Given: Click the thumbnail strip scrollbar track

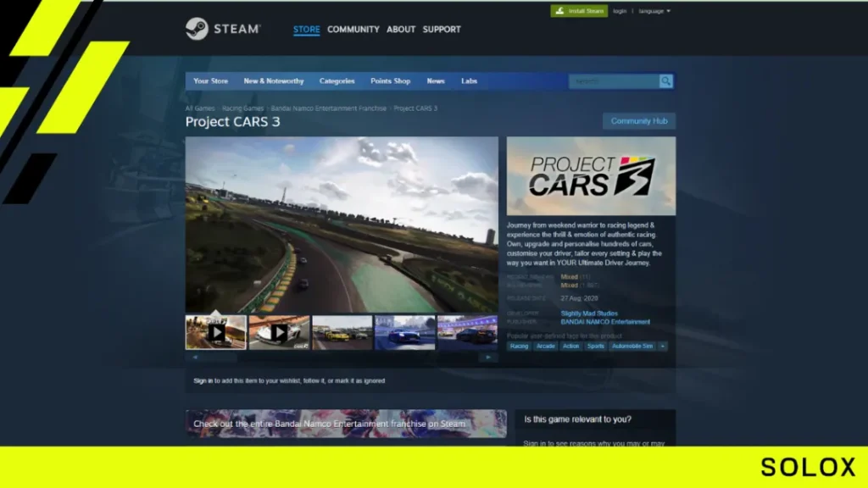Looking at the screenshot, I should click(x=342, y=358).
